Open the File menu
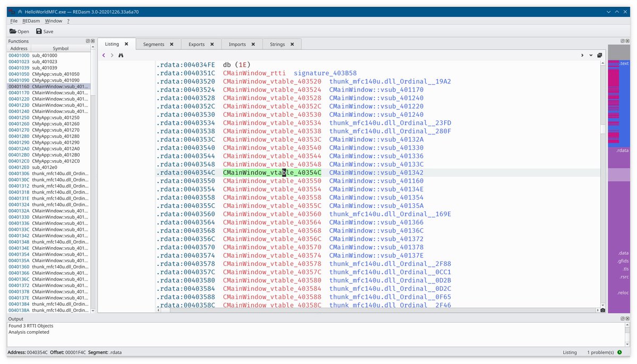The width and height of the screenshot is (637, 364). pyautogui.click(x=14, y=21)
